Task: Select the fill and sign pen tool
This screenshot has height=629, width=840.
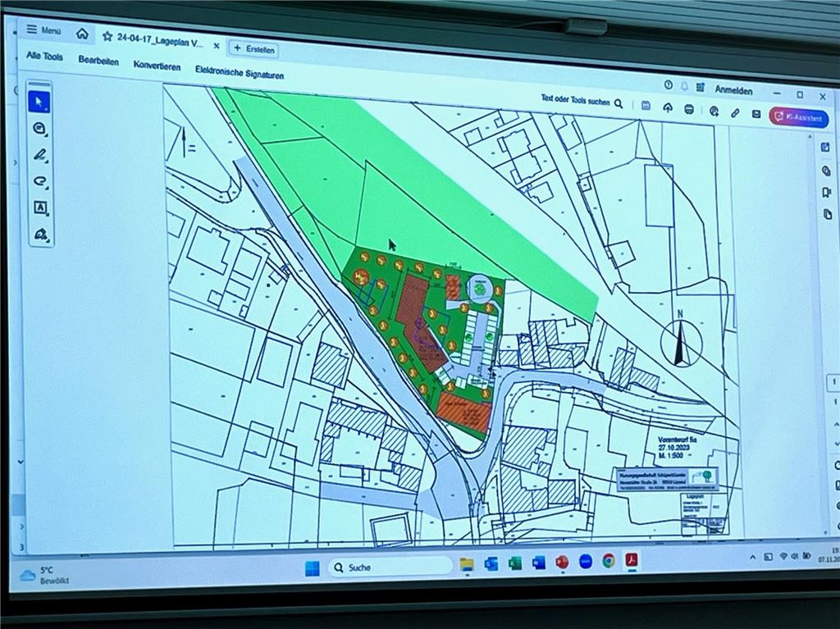Action: [x=41, y=235]
